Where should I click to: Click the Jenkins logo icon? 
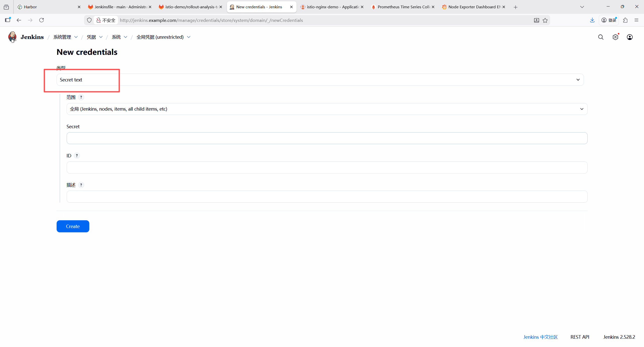click(x=12, y=37)
